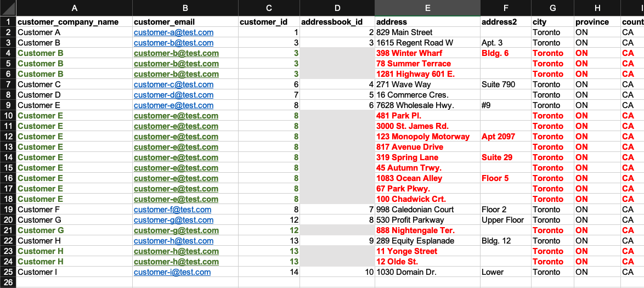
Task: Select highlighted column E header
Action: 427,8
